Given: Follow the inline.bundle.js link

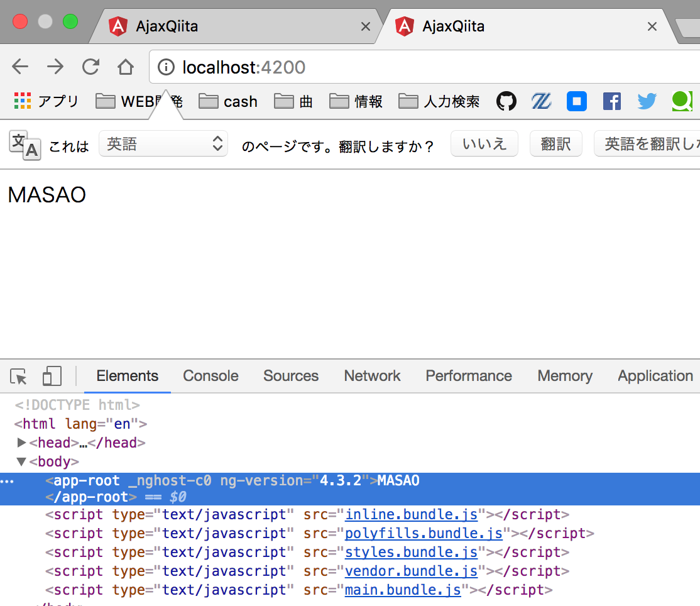Looking at the screenshot, I should point(411,514).
